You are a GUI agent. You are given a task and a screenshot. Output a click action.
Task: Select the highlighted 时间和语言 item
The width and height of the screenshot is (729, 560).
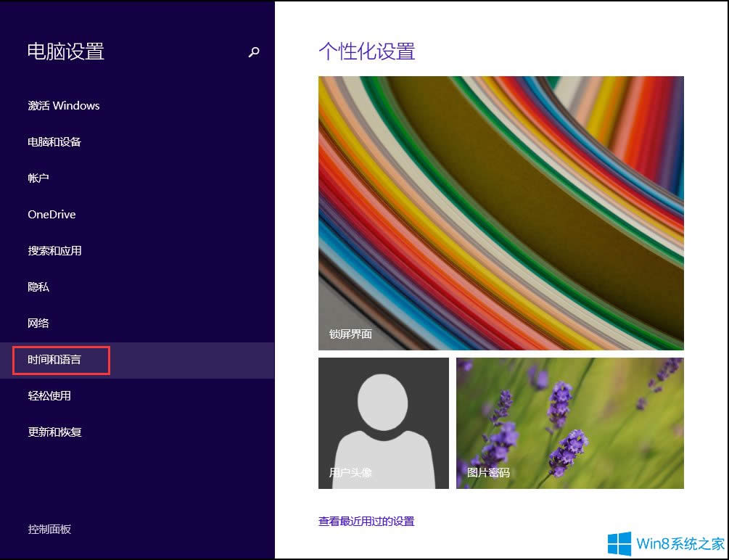[62, 360]
